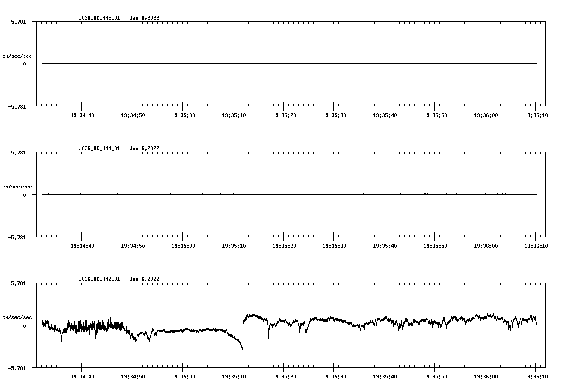The width and height of the screenshot is (576, 392).
Task: Select the Jan 6,2022 date on HNZ plot
Action: pyautogui.click(x=145, y=279)
